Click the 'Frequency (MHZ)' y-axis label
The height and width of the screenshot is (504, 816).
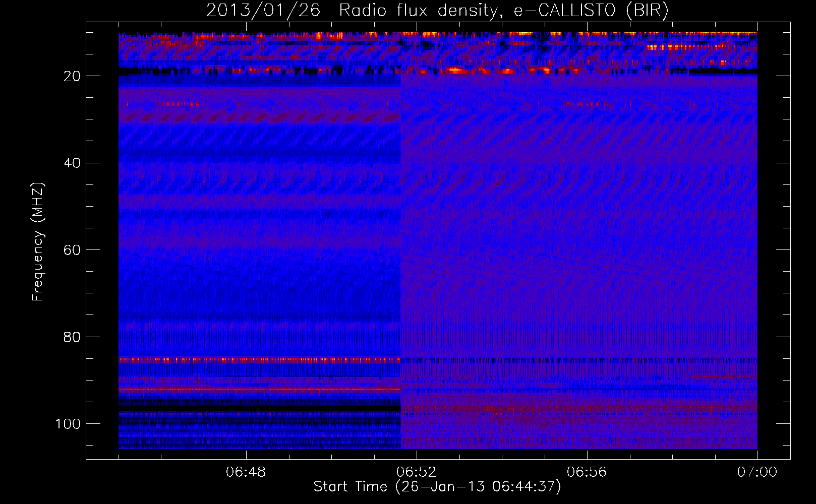click(x=38, y=241)
